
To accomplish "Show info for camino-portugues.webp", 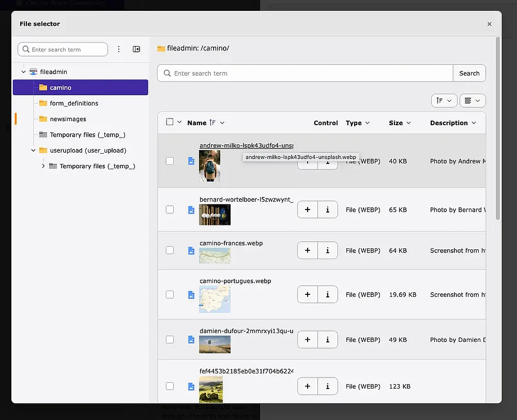I will (x=328, y=294).
